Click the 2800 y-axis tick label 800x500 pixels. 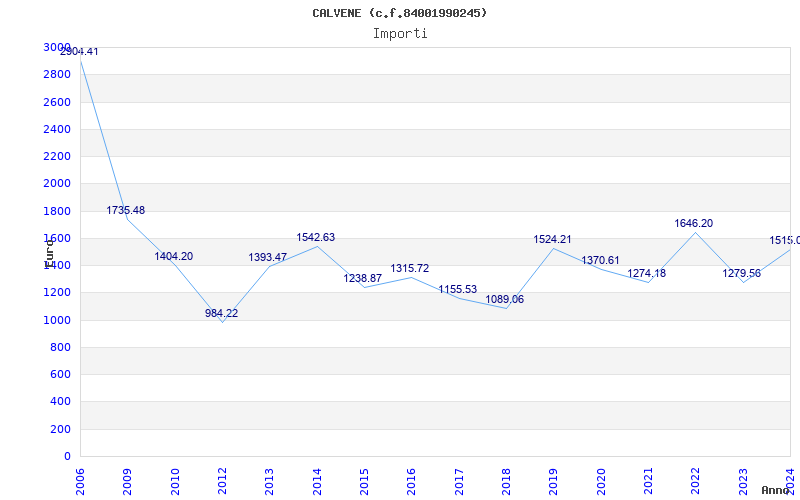click(57, 74)
